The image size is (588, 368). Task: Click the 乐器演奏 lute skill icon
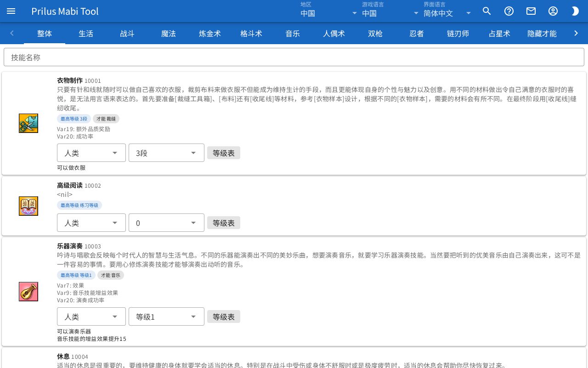[28, 292]
